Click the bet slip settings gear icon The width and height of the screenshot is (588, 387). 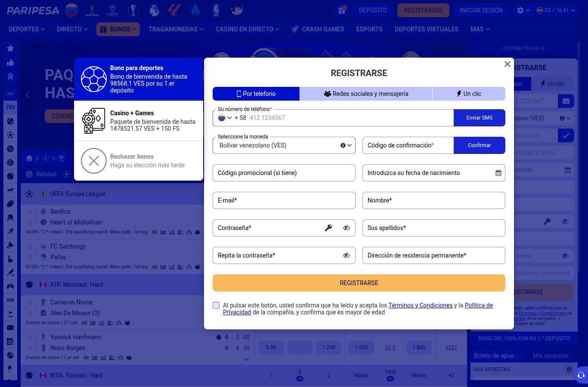click(x=569, y=369)
